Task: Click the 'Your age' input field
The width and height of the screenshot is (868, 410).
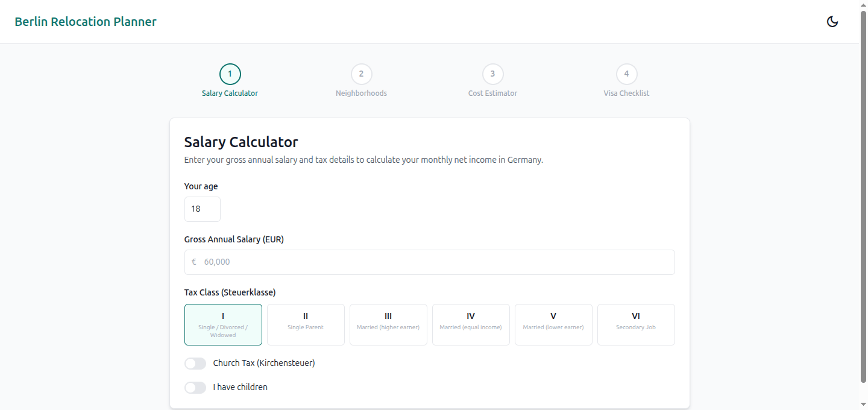Action: coord(202,209)
